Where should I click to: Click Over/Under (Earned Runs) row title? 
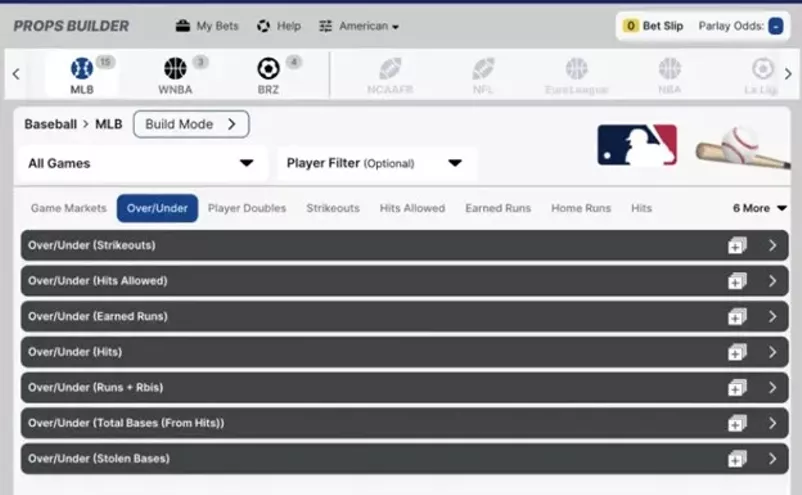tap(98, 317)
